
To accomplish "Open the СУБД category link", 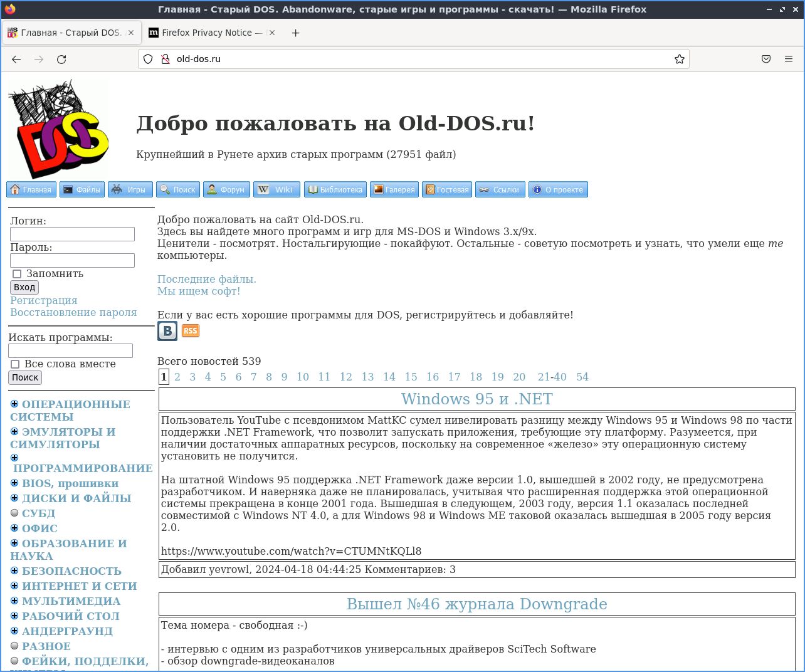I will [x=39, y=513].
